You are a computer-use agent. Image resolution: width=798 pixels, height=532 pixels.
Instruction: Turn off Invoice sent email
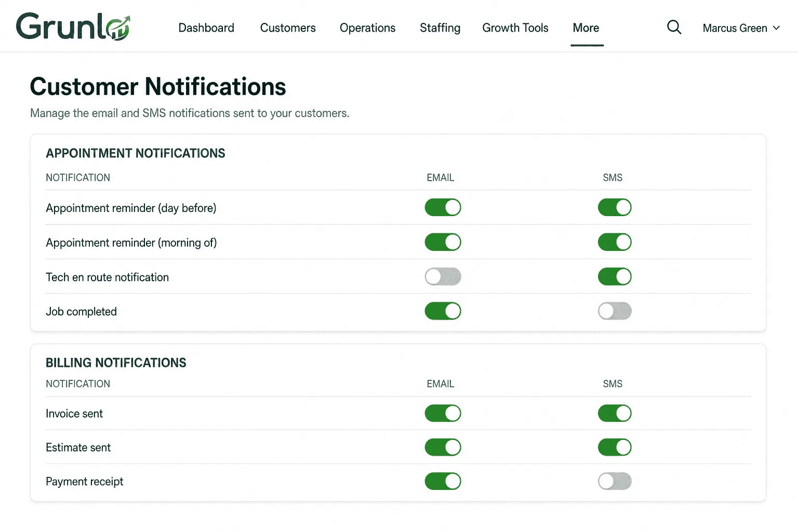point(443,414)
